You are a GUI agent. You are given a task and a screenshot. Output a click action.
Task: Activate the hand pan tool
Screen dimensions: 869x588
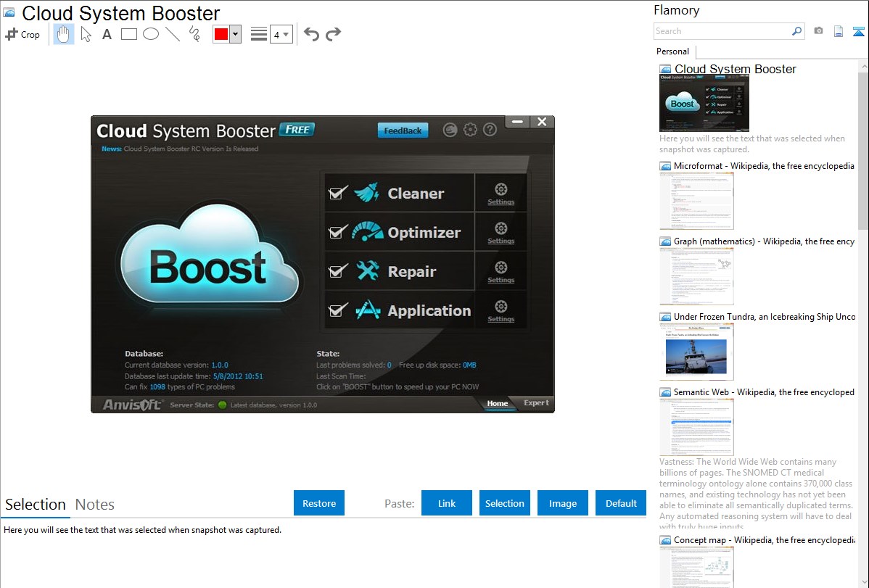coord(63,34)
